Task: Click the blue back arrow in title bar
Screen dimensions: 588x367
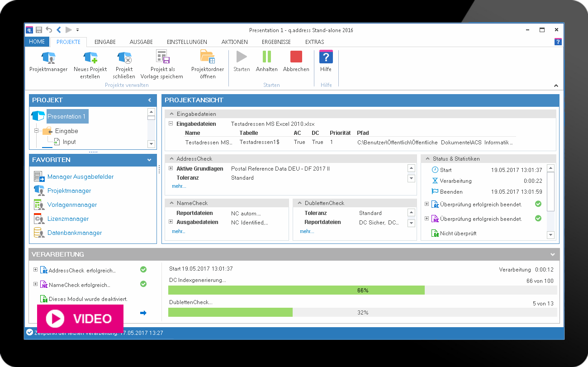Action: (x=59, y=30)
